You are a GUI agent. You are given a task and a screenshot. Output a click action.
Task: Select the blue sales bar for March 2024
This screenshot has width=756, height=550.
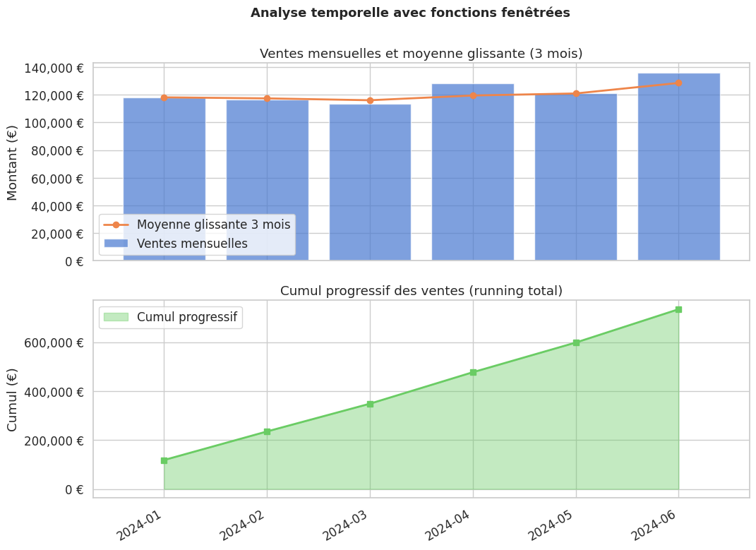(370, 182)
